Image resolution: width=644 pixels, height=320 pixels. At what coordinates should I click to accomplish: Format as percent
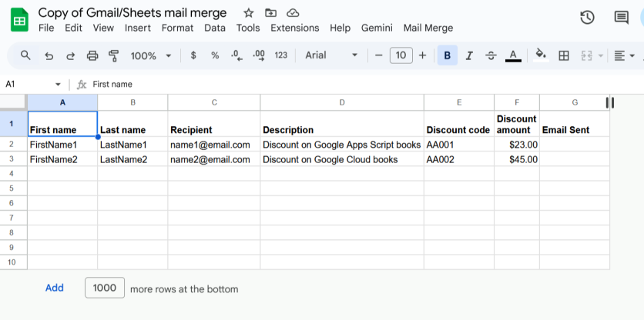click(x=215, y=55)
